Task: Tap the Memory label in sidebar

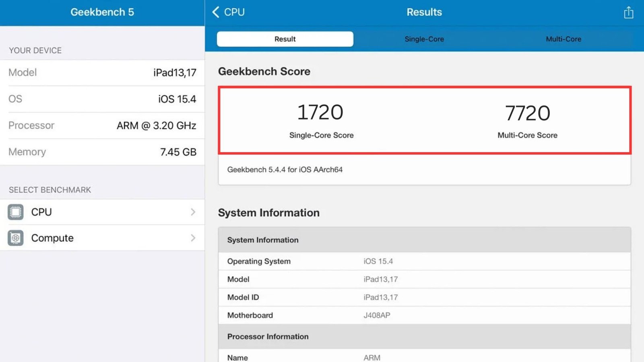Action: pyautogui.click(x=27, y=152)
